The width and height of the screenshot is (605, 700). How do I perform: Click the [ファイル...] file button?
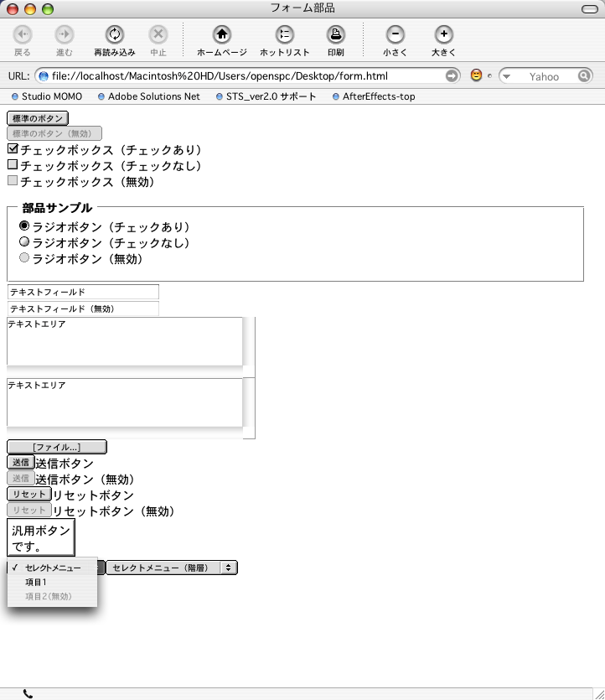(x=57, y=447)
